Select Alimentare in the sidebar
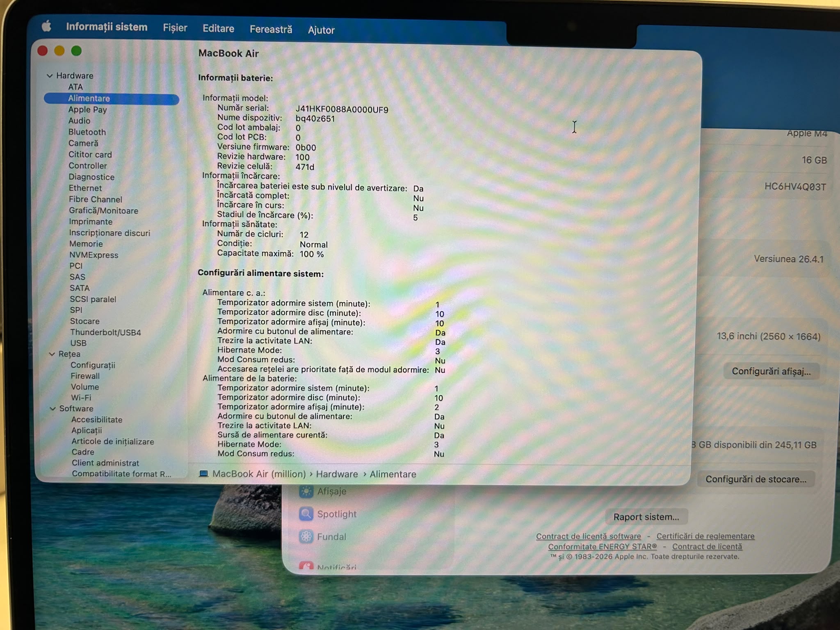 pos(112,98)
